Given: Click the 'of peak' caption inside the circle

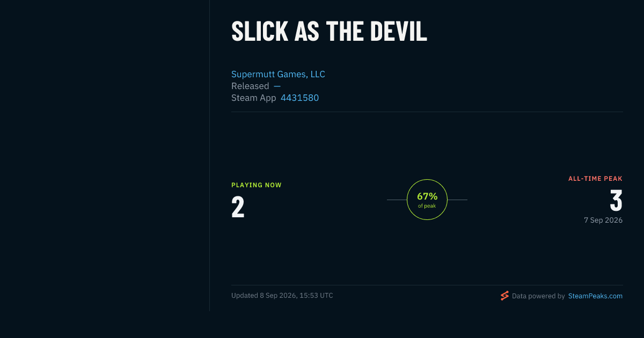Looking at the screenshot, I should click(x=427, y=206).
